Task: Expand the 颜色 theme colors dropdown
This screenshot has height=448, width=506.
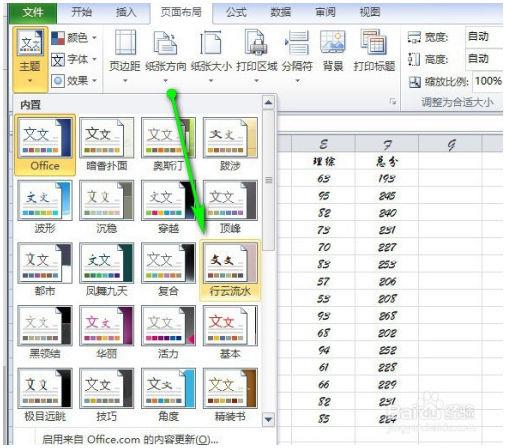Action: 74,38
